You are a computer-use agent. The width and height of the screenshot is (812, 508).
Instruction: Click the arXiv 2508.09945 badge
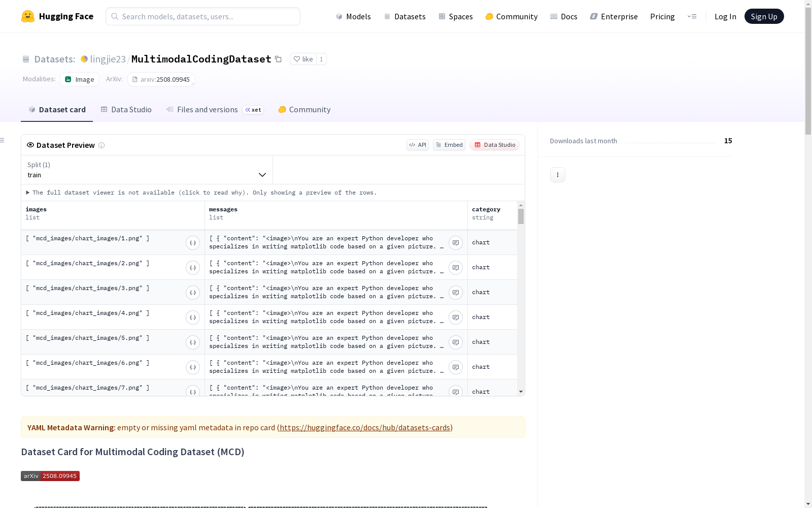tap(50, 476)
